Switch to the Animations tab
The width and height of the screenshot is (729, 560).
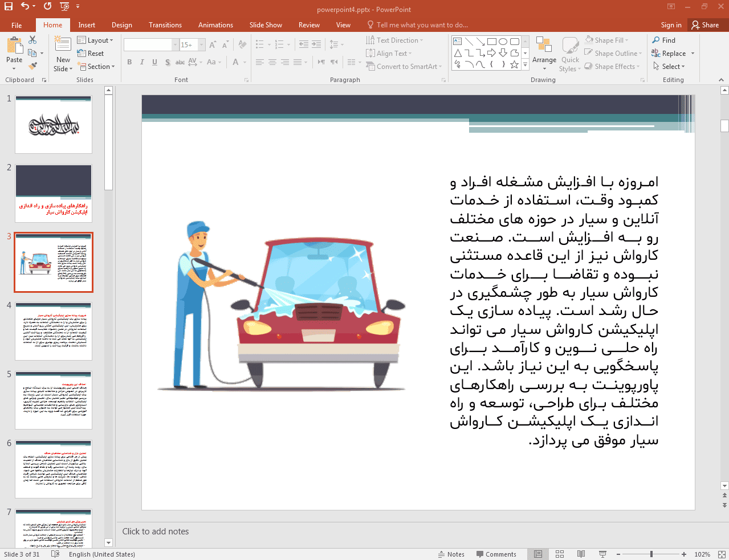(x=215, y=25)
